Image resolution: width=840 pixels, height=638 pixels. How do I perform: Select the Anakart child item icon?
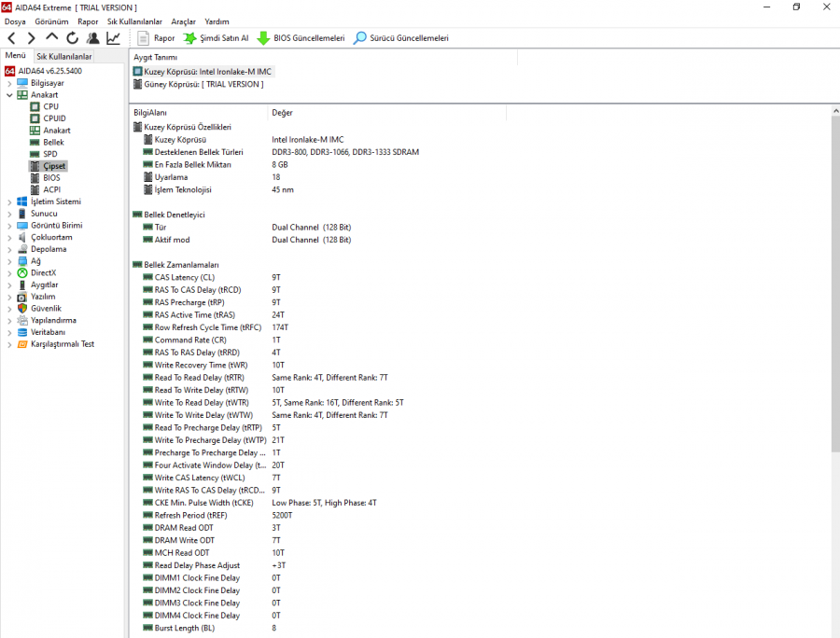point(35,130)
